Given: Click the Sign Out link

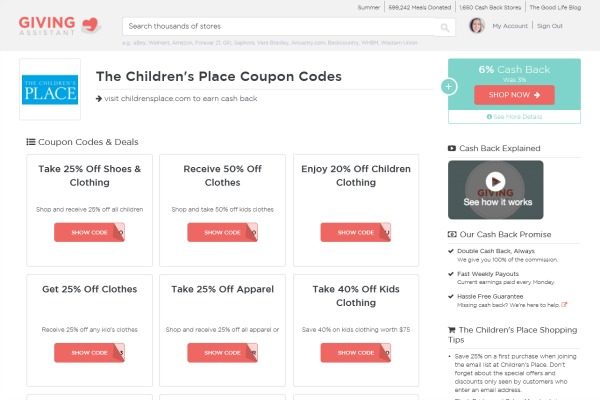Looking at the screenshot, I should click(549, 26).
